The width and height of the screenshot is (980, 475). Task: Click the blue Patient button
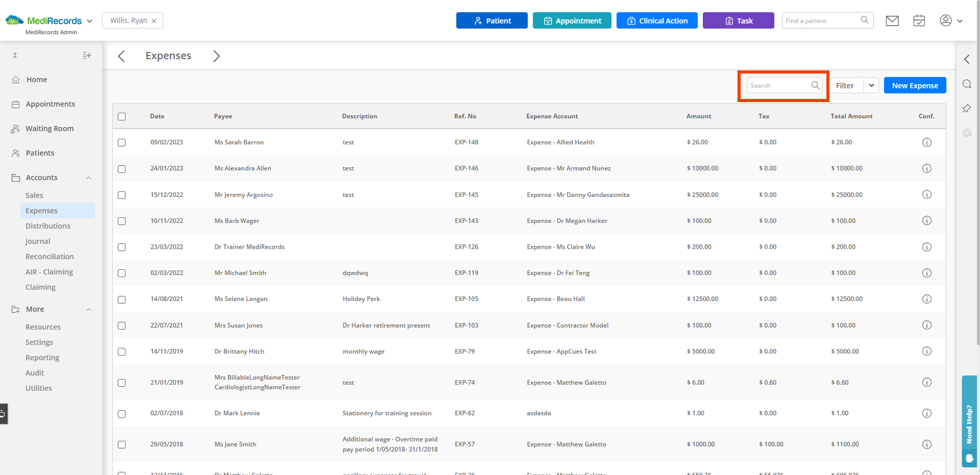[491, 21]
